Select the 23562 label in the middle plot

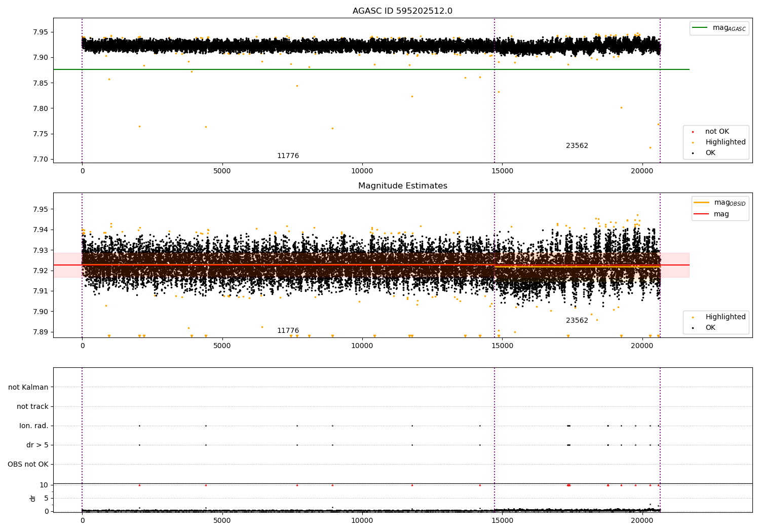577,321
